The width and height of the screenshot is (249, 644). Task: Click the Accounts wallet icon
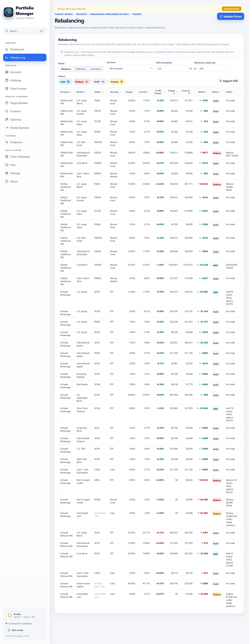tap(7, 72)
